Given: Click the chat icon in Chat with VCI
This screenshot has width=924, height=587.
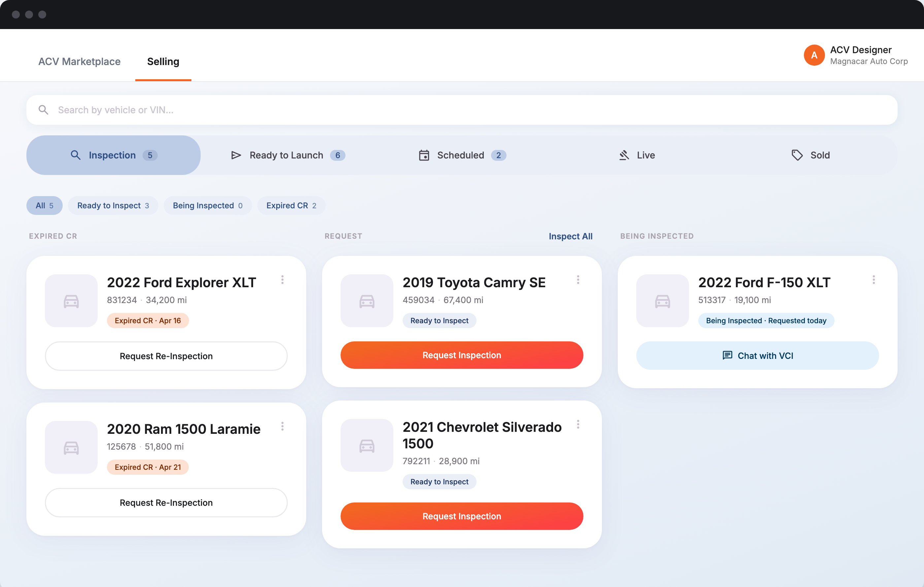Looking at the screenshot, I should tap(727, 356).
